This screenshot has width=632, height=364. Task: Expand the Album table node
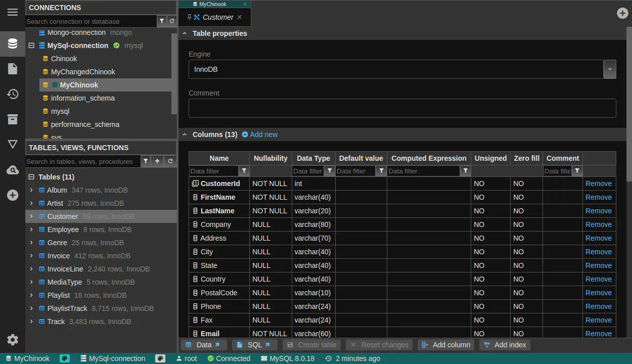coord(31,190)
